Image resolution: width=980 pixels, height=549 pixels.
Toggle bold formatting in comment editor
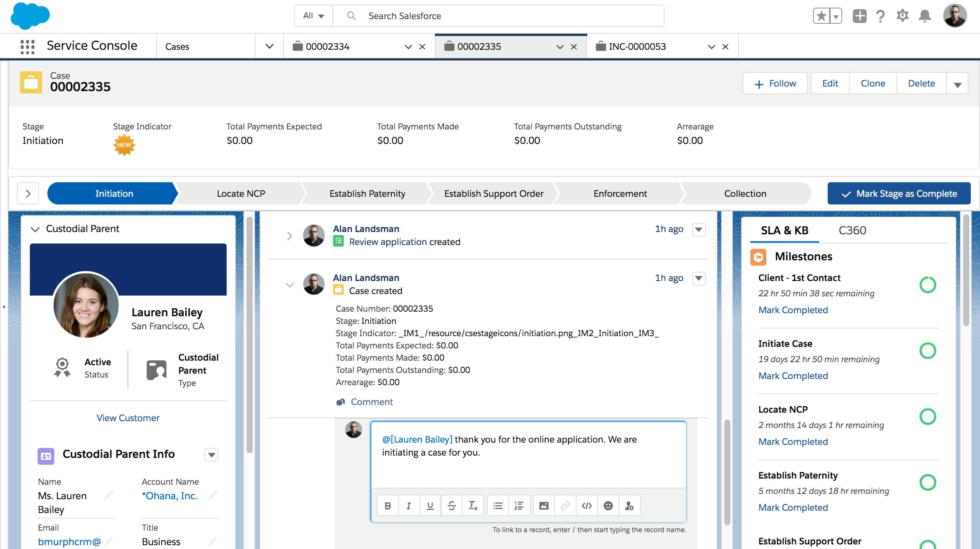pyautogui.click(x=387, y=506)
